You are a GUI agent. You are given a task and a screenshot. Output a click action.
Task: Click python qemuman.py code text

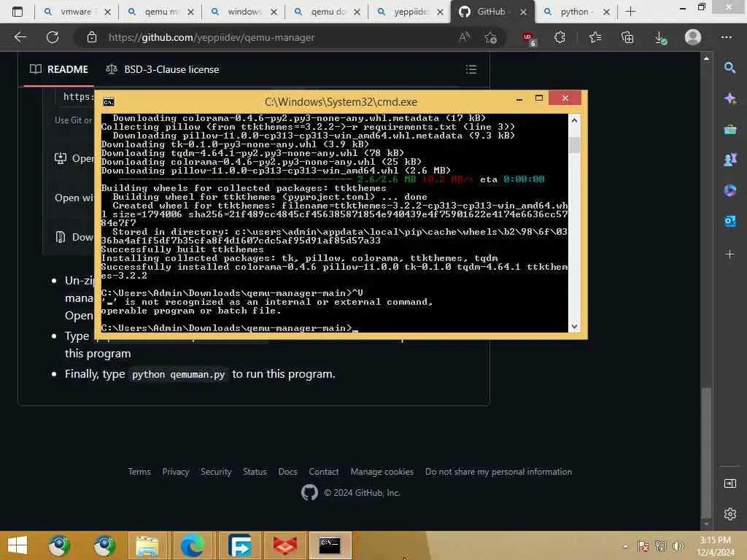178,374
